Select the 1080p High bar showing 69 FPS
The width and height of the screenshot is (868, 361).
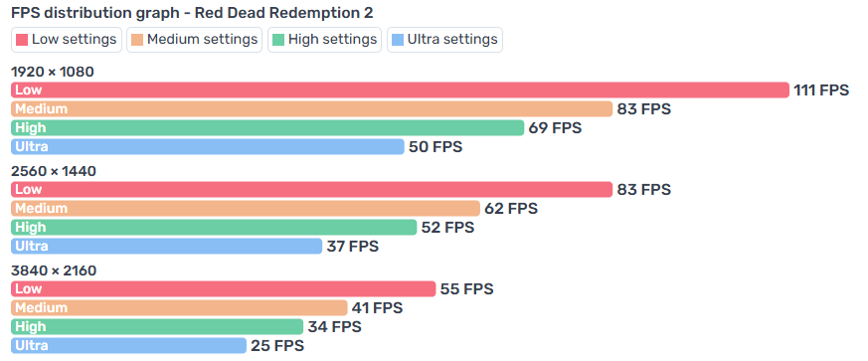[x=267, y=128]
